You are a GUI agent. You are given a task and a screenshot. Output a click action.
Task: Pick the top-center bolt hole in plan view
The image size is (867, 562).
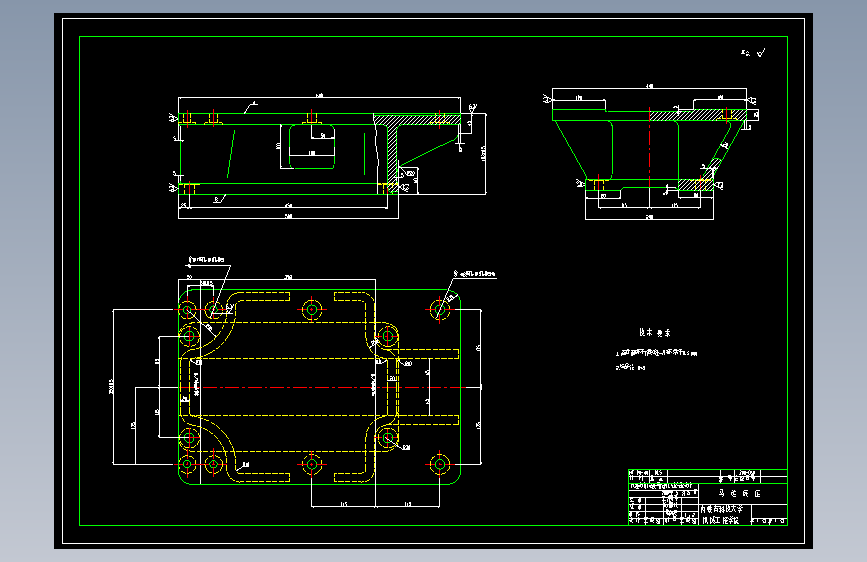pos(312,310)
